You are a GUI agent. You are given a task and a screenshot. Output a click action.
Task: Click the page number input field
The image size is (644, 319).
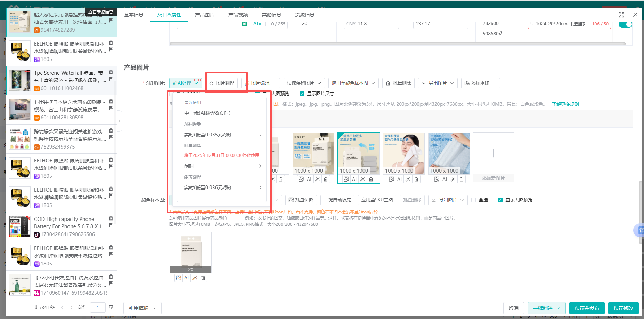98,308
